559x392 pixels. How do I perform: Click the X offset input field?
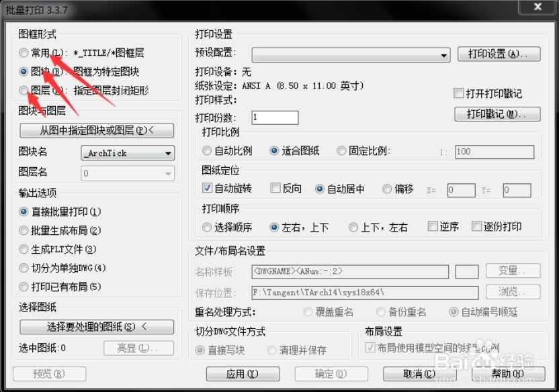[x=462, y=190]
